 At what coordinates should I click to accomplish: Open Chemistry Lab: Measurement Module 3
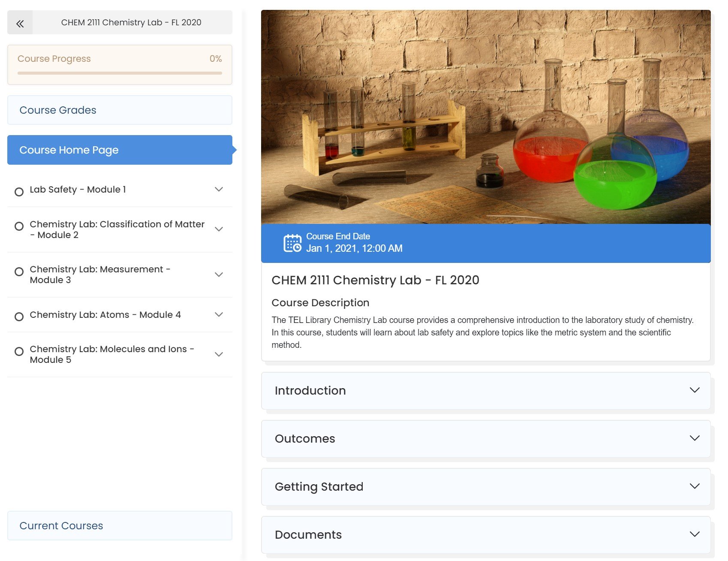pyautogui.click(x=100, y=274)
